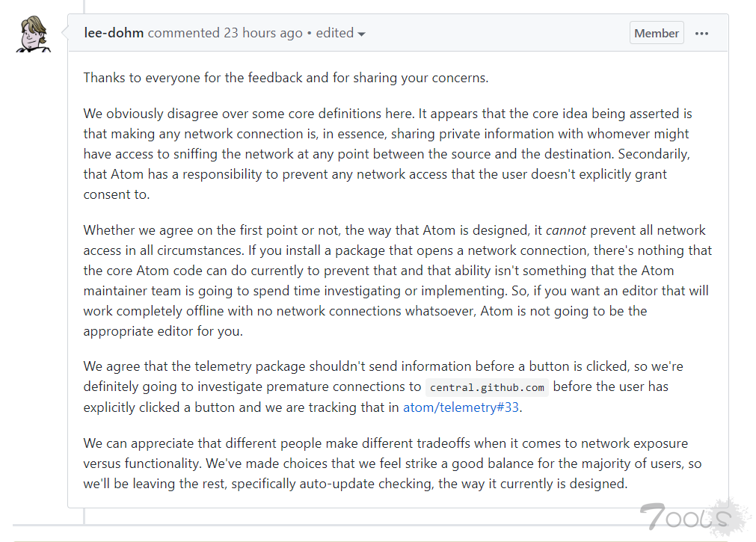Click the paragraph about the telemetry package
This screenshot has height=542, width=756.
pyautogui.click(x=381, y=387)
